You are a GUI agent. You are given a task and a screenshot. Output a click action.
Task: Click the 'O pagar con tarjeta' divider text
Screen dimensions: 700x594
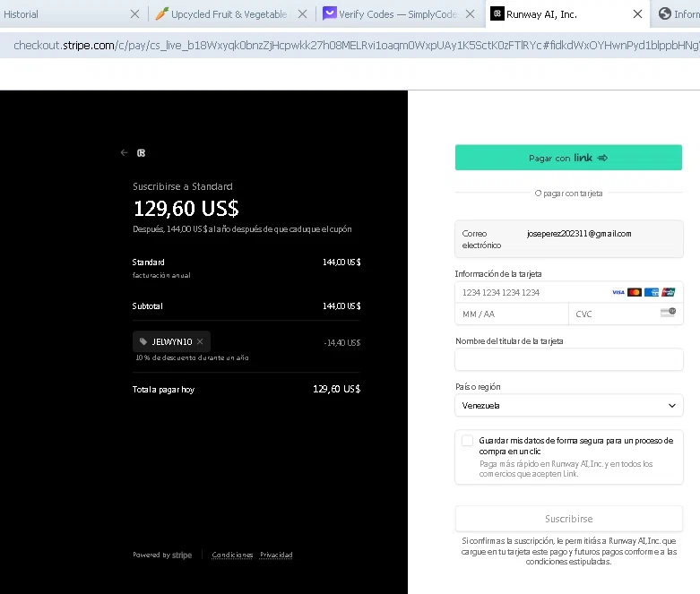click(569, 194)
